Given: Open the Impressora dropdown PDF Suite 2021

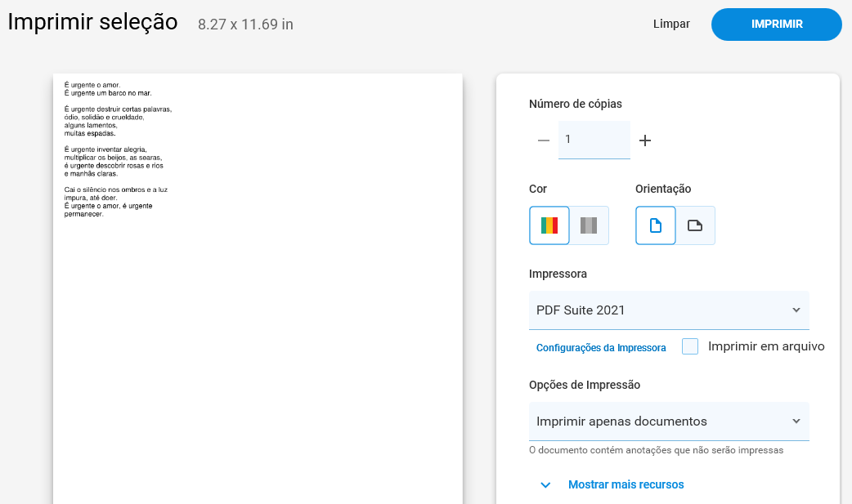Looking at the screenshot, I should 669,310.
